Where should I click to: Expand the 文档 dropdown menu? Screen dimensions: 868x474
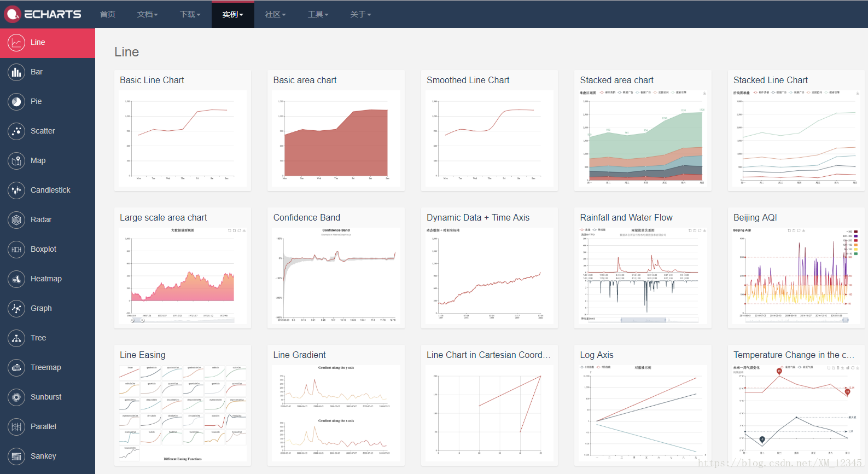click(x=147, y=14)
